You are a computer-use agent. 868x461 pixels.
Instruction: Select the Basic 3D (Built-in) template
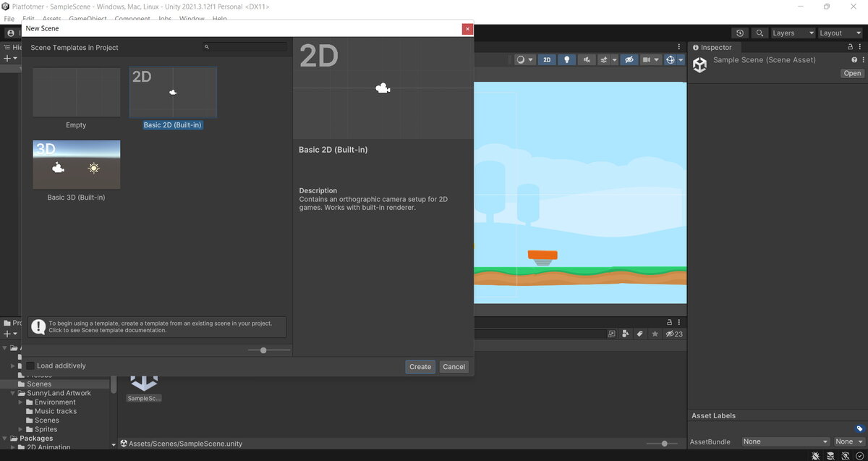pos(76,171)
